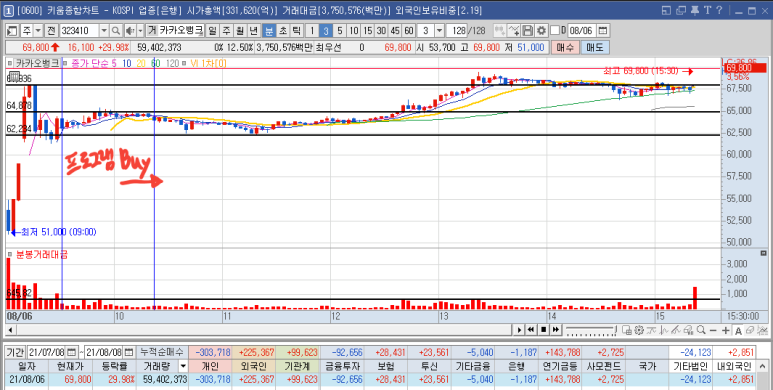Click the speaker sound icon
773x390 pixels.
pyautogui.click(x=130, y=31)
